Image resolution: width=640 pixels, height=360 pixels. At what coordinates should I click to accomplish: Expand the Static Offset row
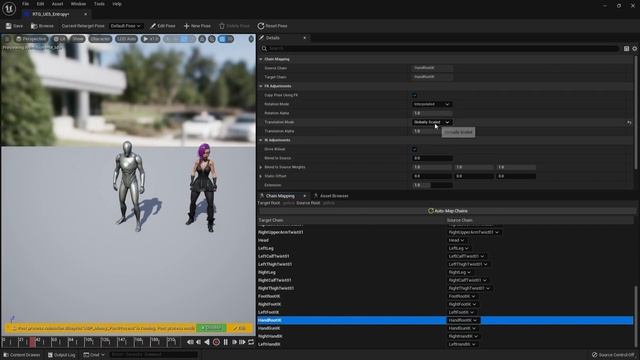pos(261,176)
